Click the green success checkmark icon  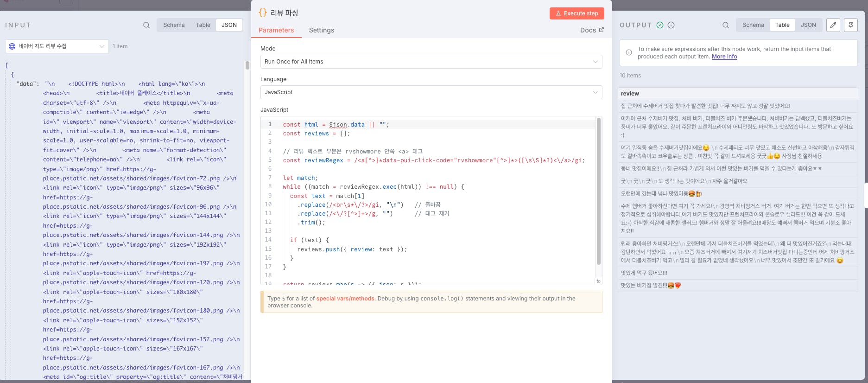coord(660,25)
